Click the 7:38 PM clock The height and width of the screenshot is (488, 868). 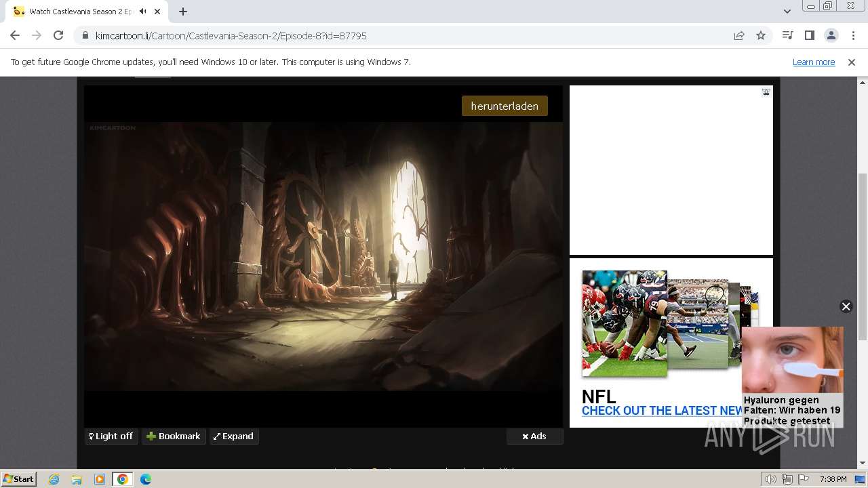point(833,479)
